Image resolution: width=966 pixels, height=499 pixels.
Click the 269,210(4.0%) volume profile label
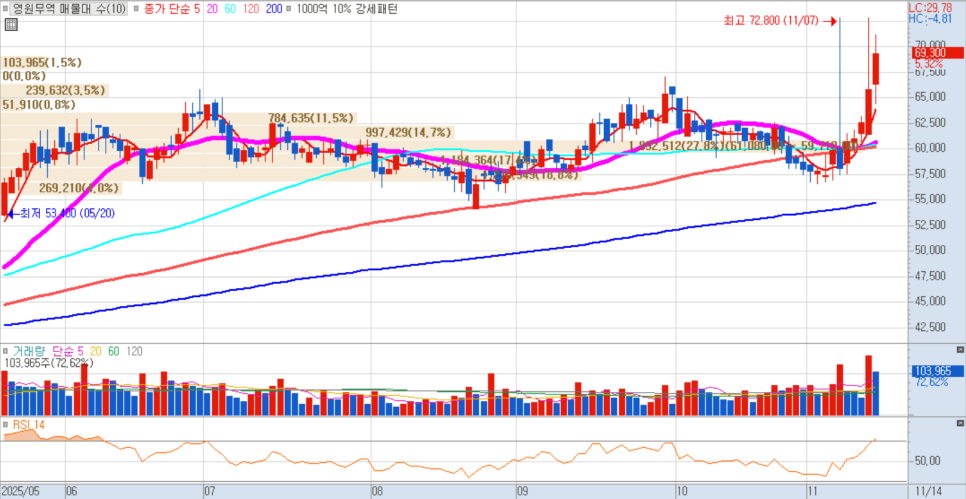tap(79, 188)
